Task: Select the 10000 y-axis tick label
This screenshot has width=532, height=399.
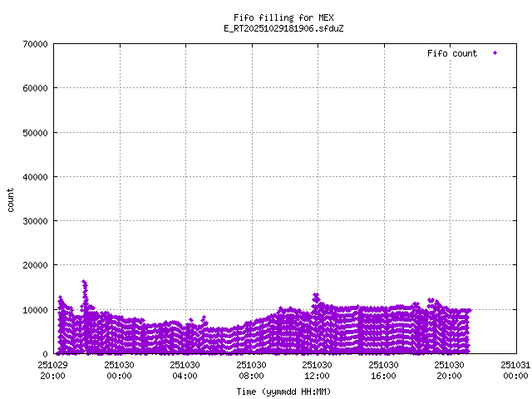Action: 32,310
